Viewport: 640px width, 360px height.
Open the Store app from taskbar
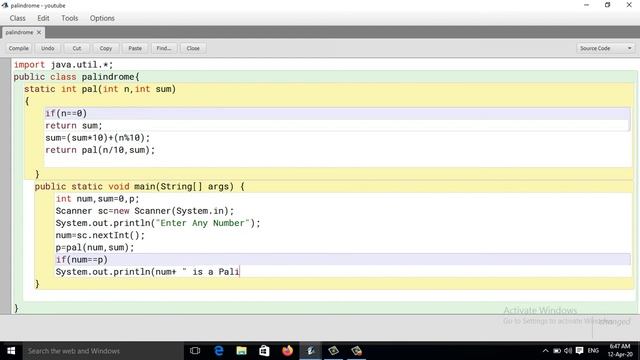[264, 351]
